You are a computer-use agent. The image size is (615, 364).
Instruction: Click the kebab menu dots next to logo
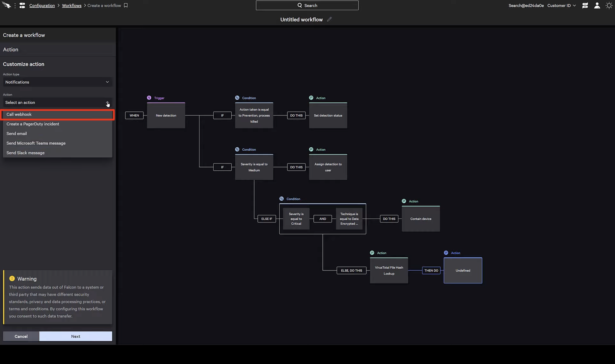click(x=15, y=5)
